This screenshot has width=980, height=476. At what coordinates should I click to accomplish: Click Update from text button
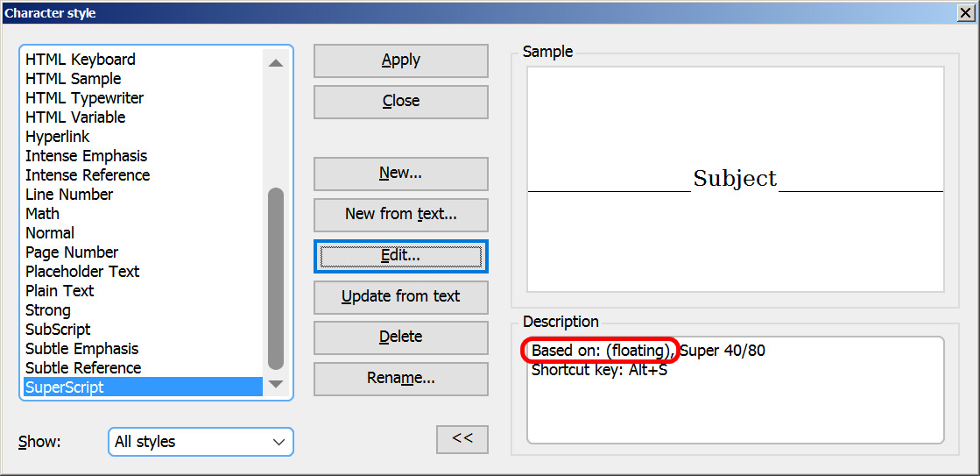400,296
